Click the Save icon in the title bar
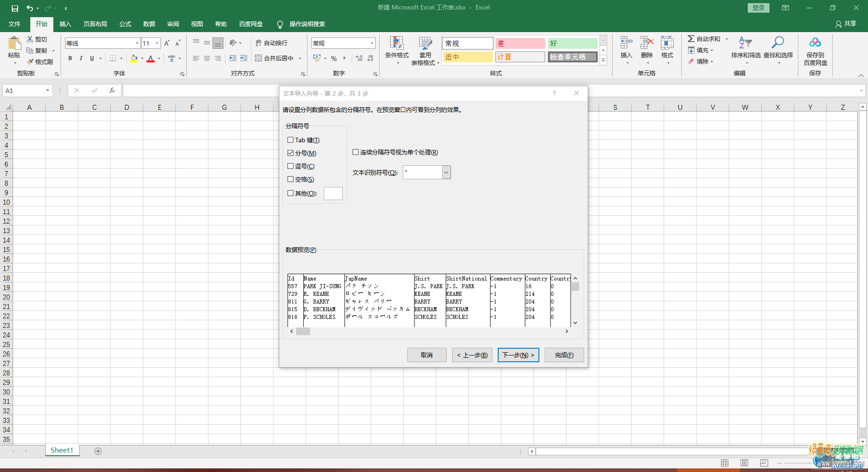The height and width of the screenshot is (472, 868). pos(14,8)
